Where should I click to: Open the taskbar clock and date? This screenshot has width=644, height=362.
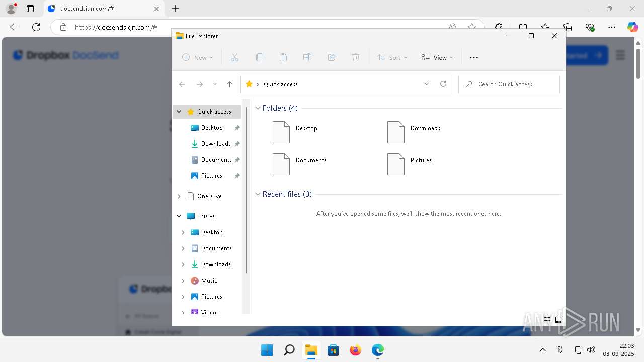[x=619, y=350]
